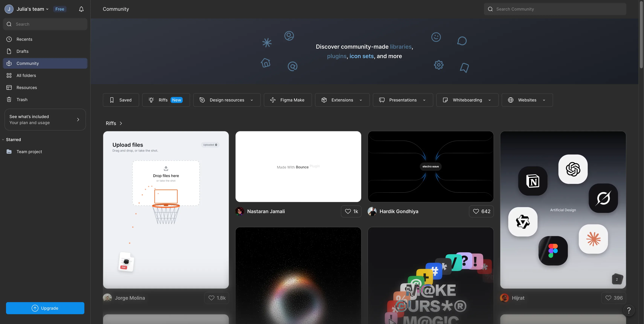Like Nastaran Jamali's riff (1k)
Screen dimensions: 644x324
[351, 211]
